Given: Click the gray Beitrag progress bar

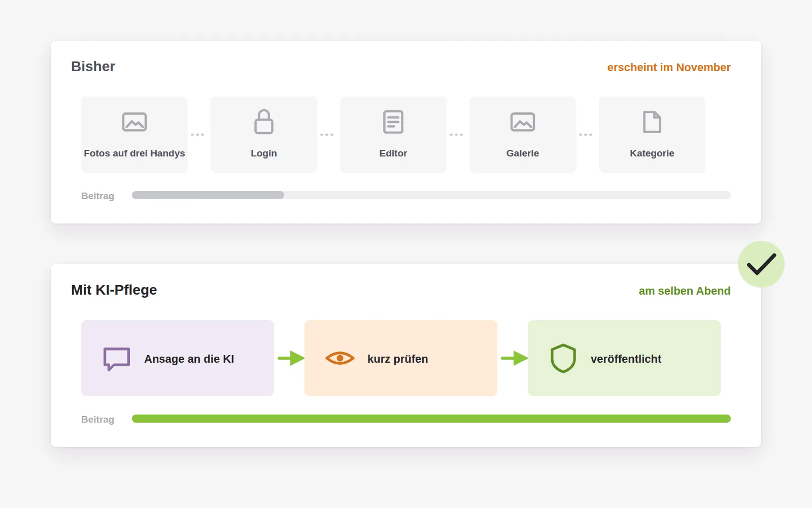Looking at the screenshot, I should 431,195.
